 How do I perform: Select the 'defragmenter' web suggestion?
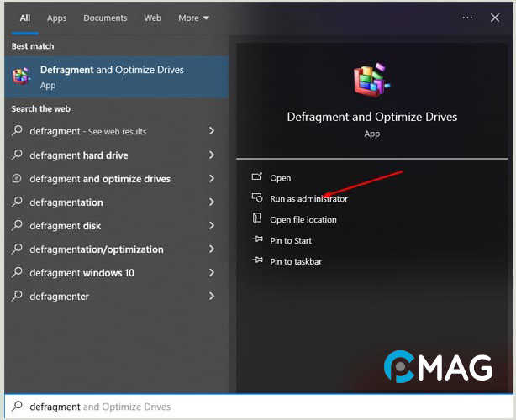[x=59, y=297]
